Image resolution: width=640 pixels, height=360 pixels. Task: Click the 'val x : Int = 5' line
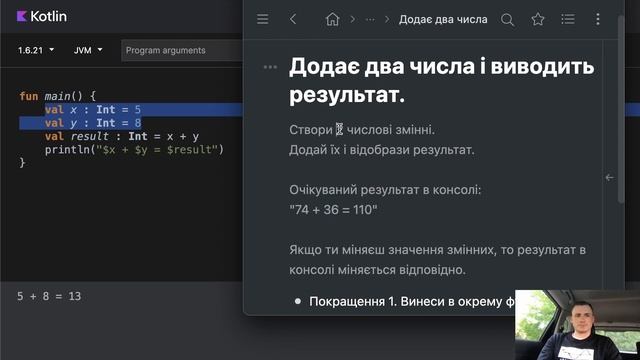click(93, 110)
